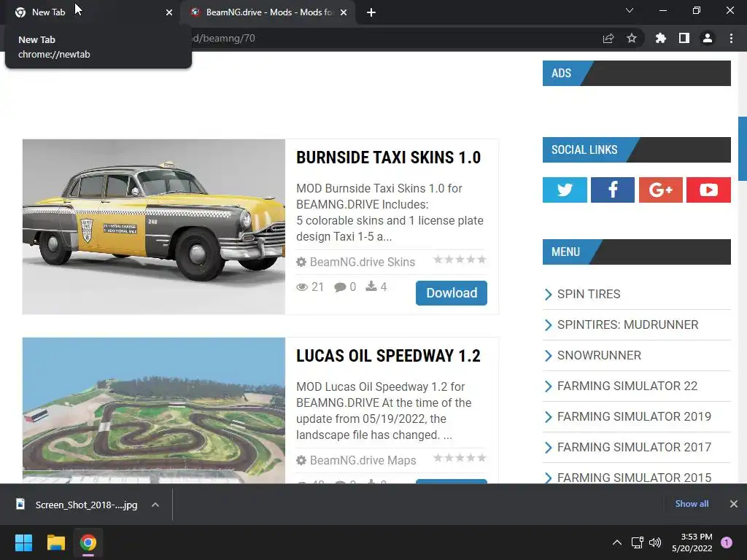Click the Burnside taxi car thumbnail

[154, 227]
